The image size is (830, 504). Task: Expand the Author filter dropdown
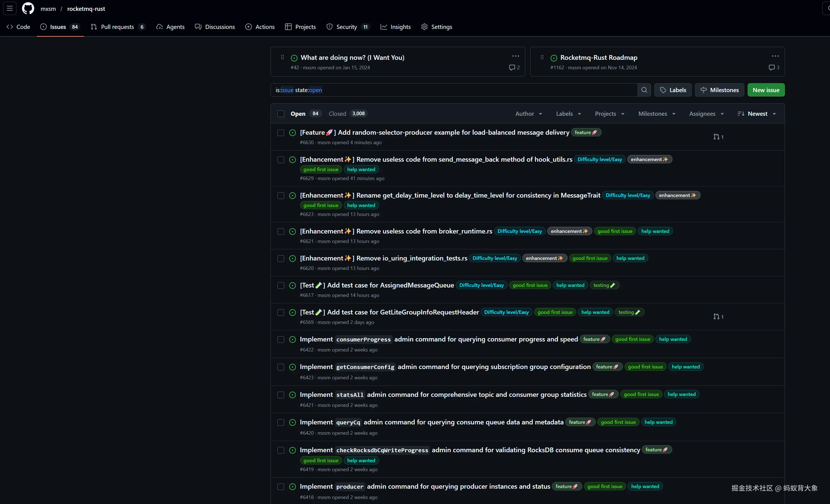point(529,114)
